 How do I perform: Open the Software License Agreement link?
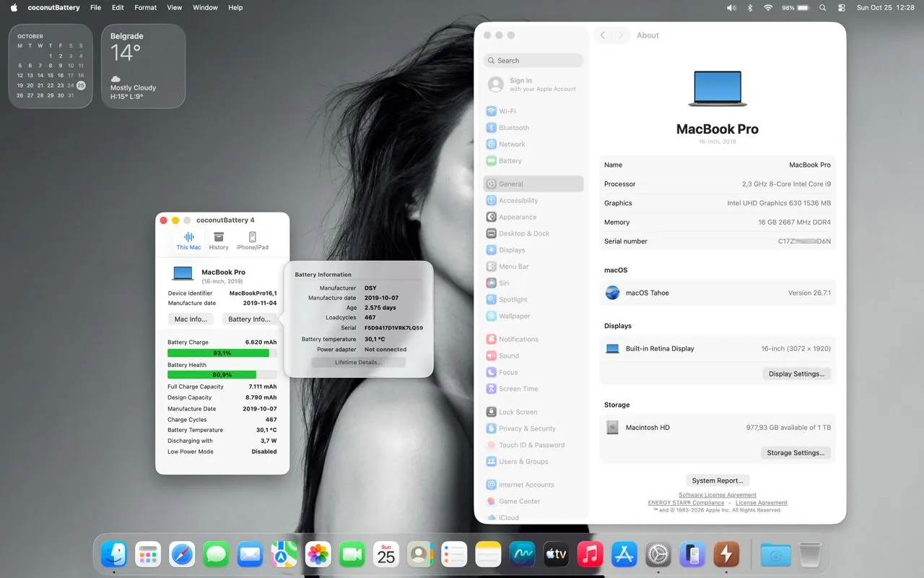pos(718,495)
